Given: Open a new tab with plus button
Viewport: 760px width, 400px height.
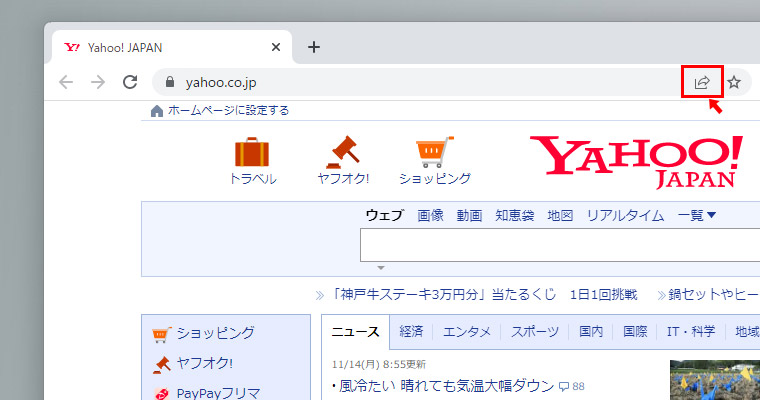Looking at the screenshot, I should (x=314, y=47).
